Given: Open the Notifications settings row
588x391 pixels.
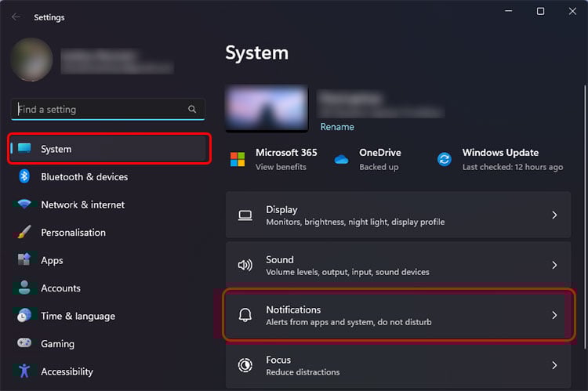Looking at the screenshot, I should [397, 315].
